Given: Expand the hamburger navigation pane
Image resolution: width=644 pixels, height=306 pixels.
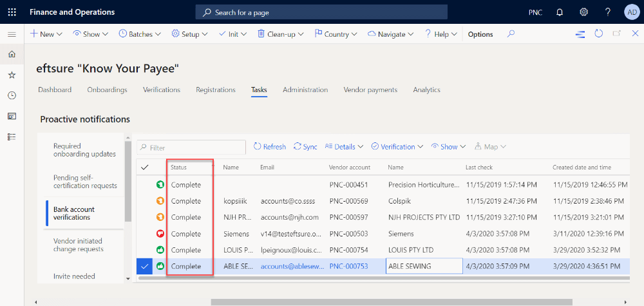Looking at the screenshot, I should point(12,35).
